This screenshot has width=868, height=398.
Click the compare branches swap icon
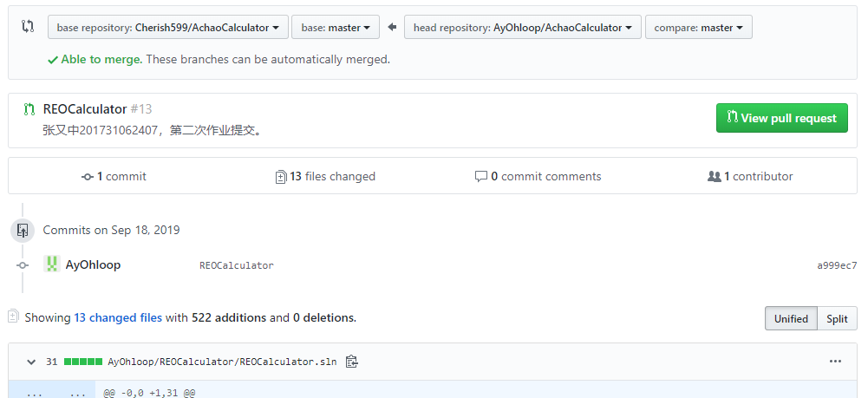tap(28, 26)
